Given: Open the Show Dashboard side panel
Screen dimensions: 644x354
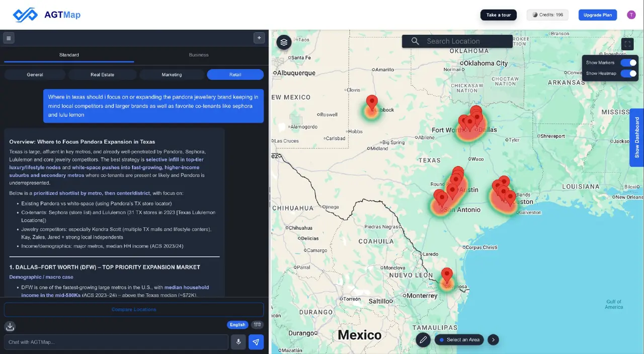Looking at the screenshot, I should tap(637, 137).
